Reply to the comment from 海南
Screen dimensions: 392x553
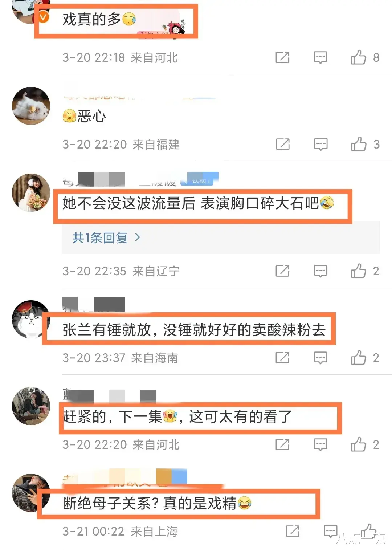tap(320, 358)
